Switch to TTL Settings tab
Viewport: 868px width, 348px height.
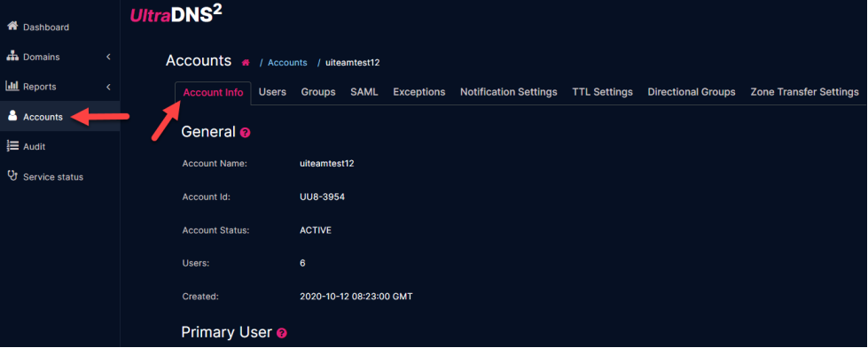tap(602, 92)
